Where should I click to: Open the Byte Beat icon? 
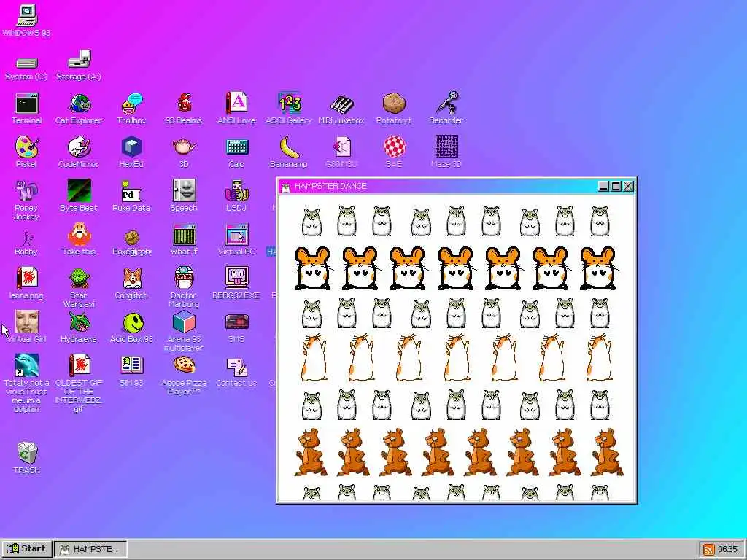click(79, 191)
